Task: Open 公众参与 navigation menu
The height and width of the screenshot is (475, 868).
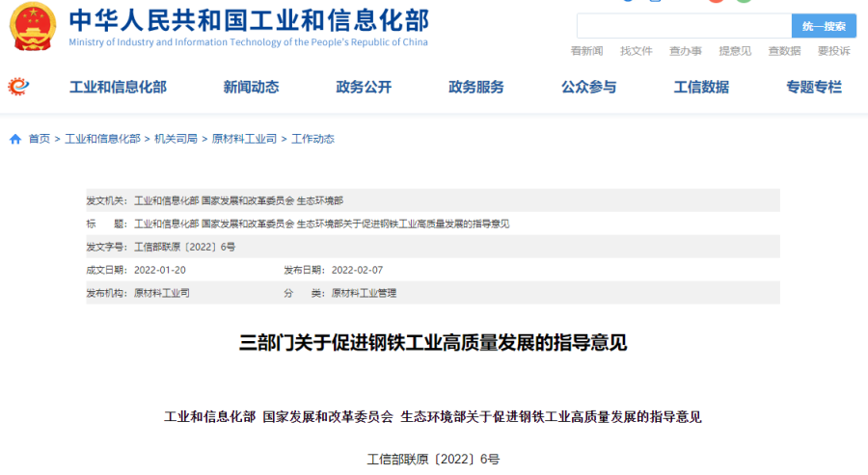Action: click(589, 87)
